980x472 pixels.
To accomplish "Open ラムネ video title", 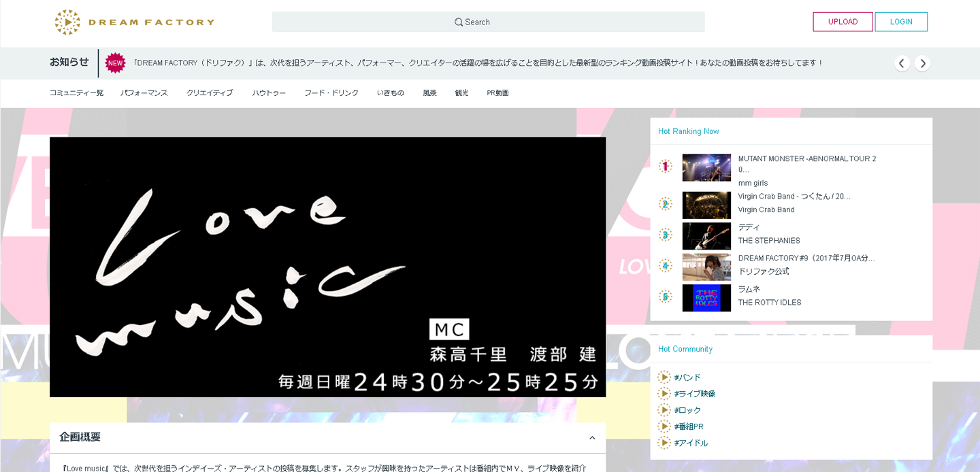I will (x=749, y=289).
